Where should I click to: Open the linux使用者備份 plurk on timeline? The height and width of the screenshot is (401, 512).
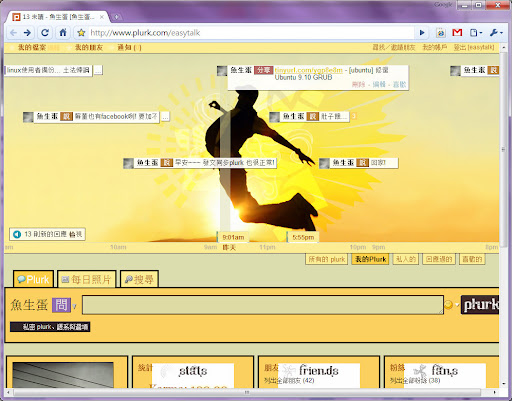tap(48, 70)
